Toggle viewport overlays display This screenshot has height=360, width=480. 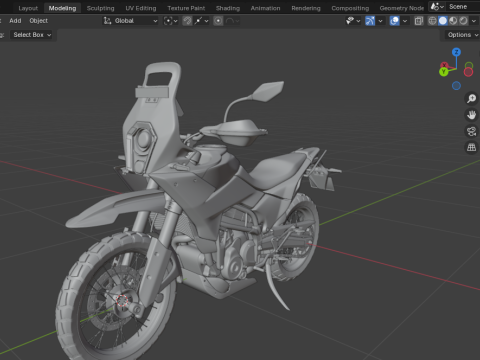(394, 21)
